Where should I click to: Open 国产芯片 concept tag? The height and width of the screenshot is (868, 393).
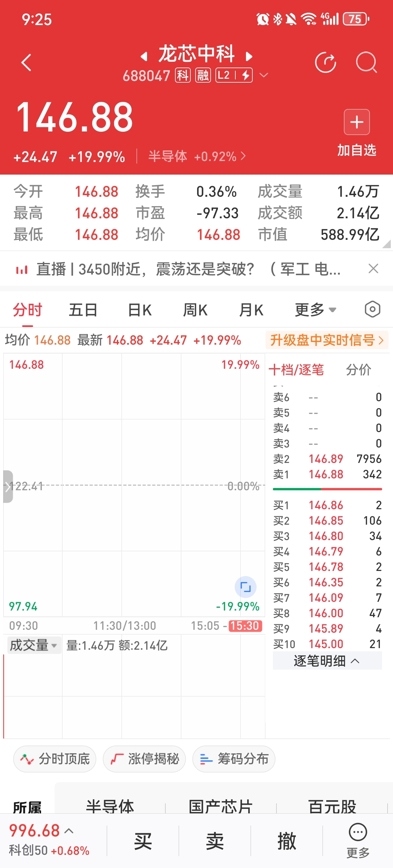point(220,807)
